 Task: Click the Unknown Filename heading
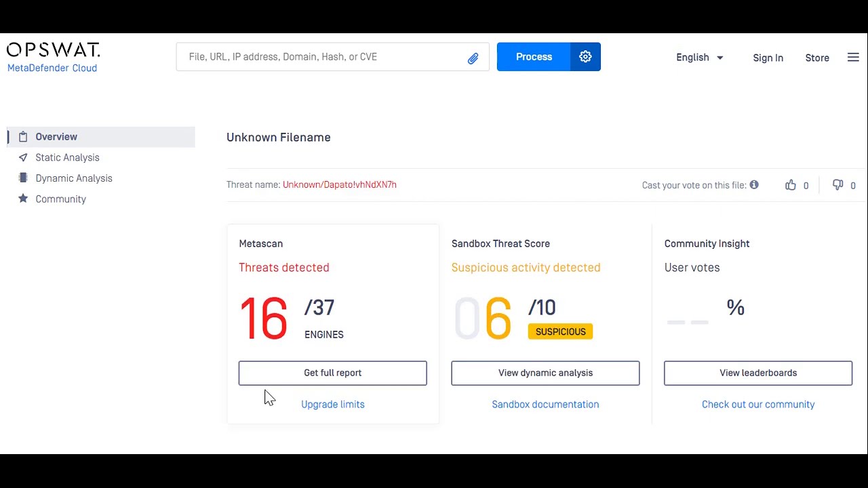(x=279, y=138)
